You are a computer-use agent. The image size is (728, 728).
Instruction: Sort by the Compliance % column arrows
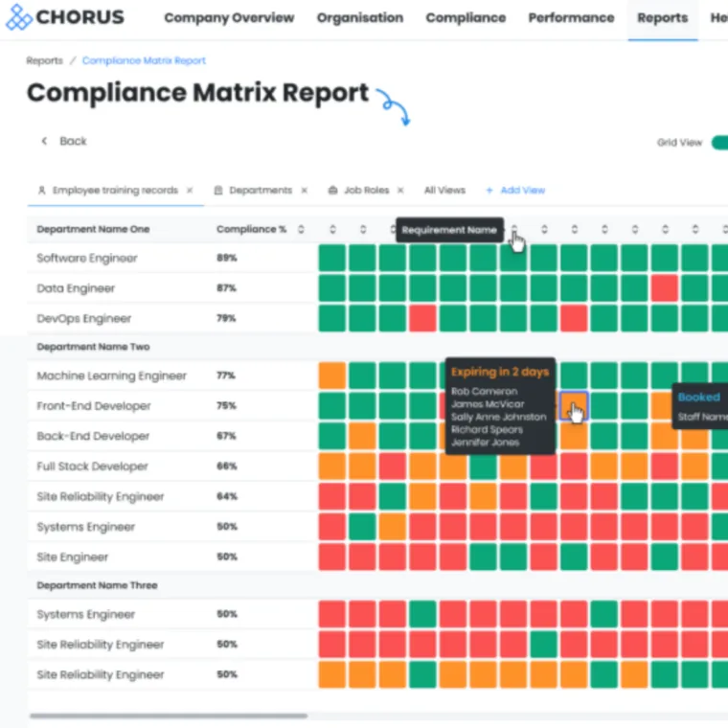point(301,230)
